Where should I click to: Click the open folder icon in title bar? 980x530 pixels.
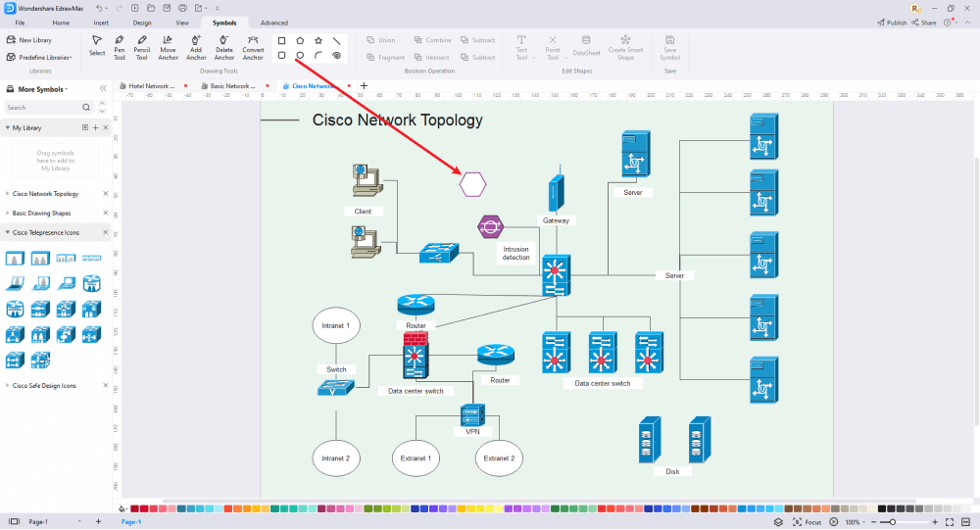pyautogui.click(x=151, y=8)
